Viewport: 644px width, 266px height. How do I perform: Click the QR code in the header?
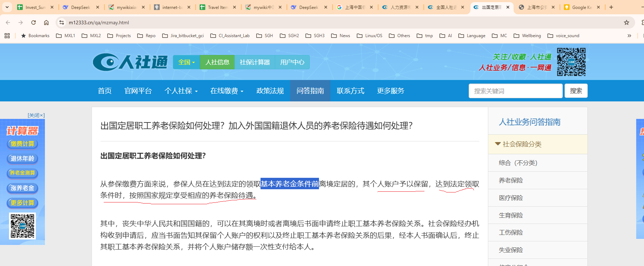click(x=571, y=62)
